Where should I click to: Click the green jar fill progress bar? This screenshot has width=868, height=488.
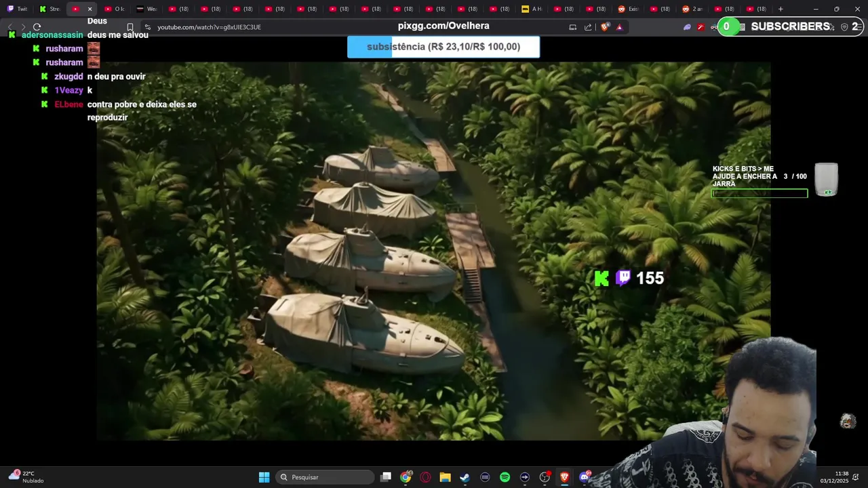759,194
